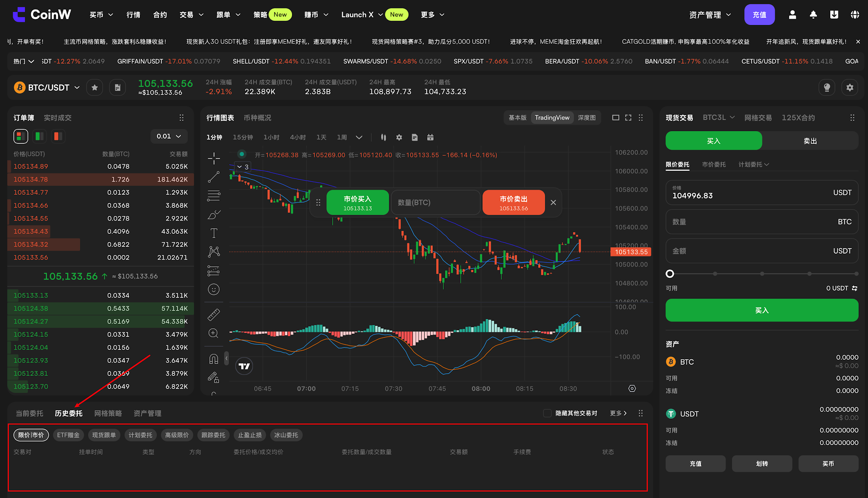868x498 pixels.
Task: Click the amount percentage slider handle
Action: tap(670, 274)
